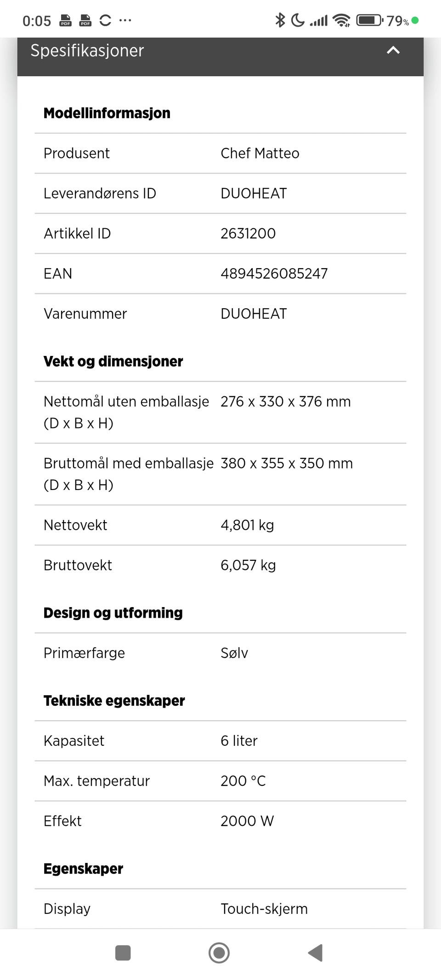Tap the Bluetooth status icon
Viewport: 441px width, 980px height.
pos(280,20)
